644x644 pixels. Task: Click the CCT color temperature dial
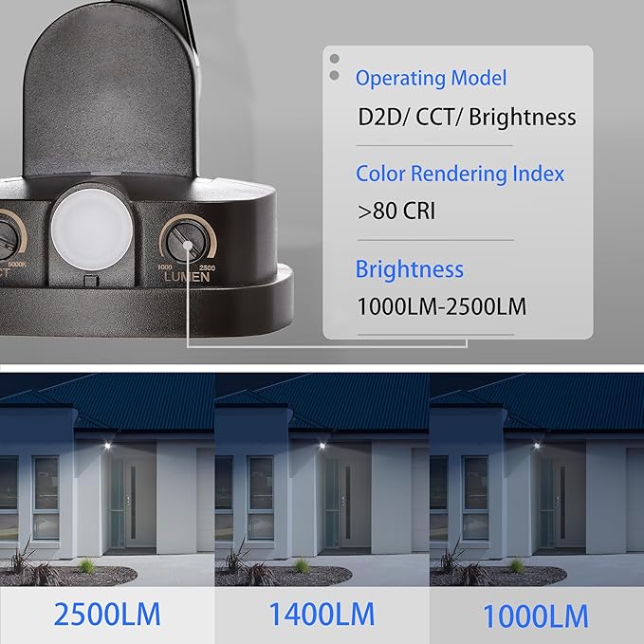pyautogui.click(x=8, y=235)
